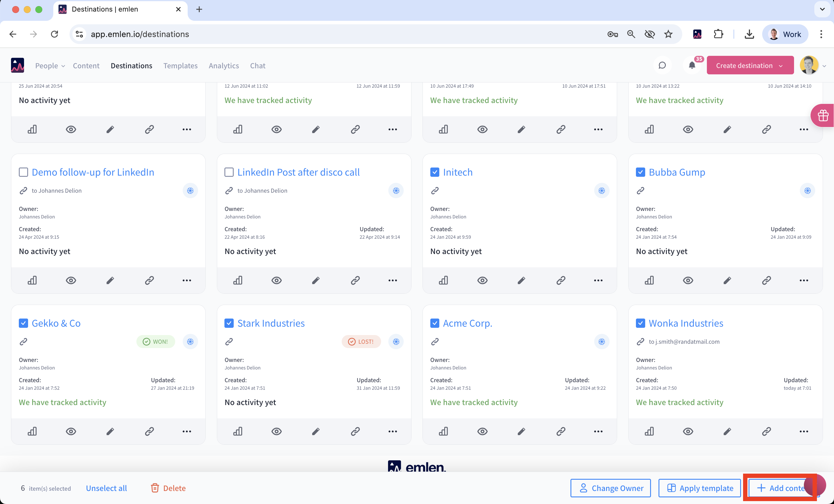This screenshot has height=504, width=834.
Task: Click the browser address bar URL
Action: tap(140, 34)
